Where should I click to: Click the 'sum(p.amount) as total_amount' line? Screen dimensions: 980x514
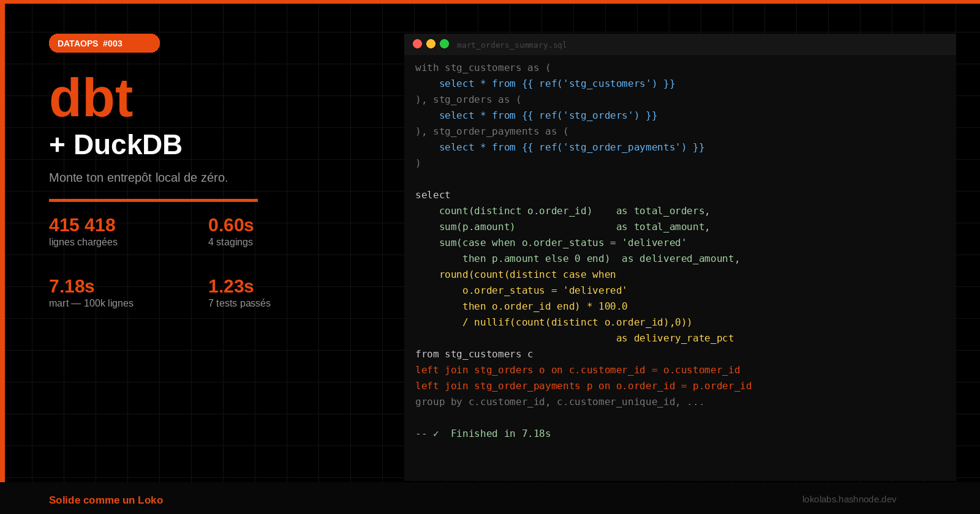tap(575, 227)
